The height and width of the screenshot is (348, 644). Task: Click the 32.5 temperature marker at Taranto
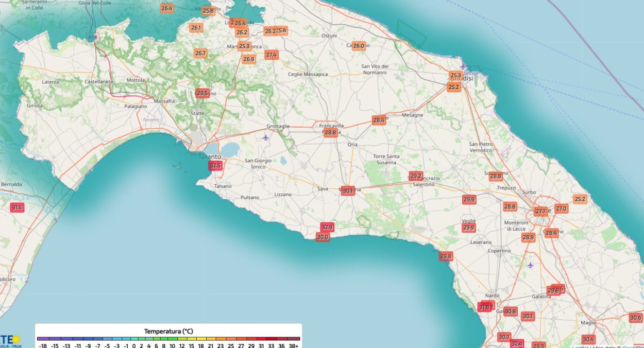(x=215, y=166)
